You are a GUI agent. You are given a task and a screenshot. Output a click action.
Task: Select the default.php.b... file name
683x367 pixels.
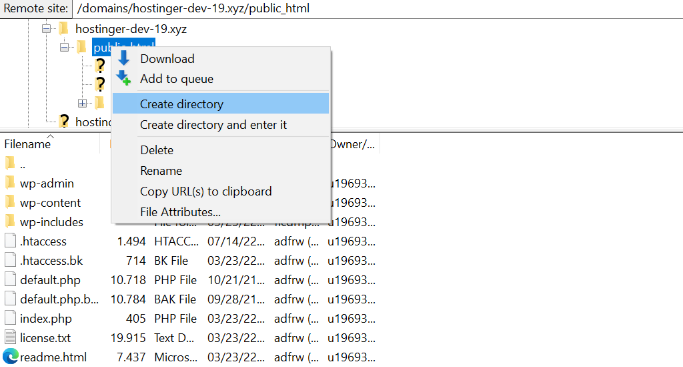(x=59, y=299)
